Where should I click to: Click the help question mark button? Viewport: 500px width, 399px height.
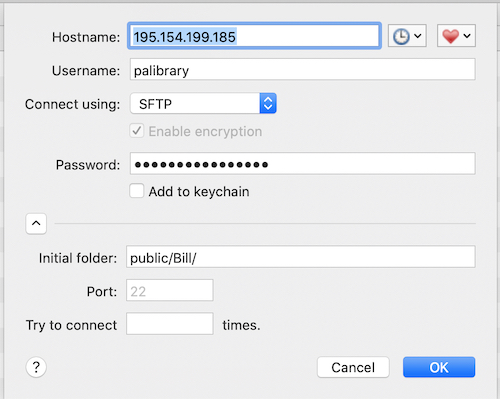36,367
